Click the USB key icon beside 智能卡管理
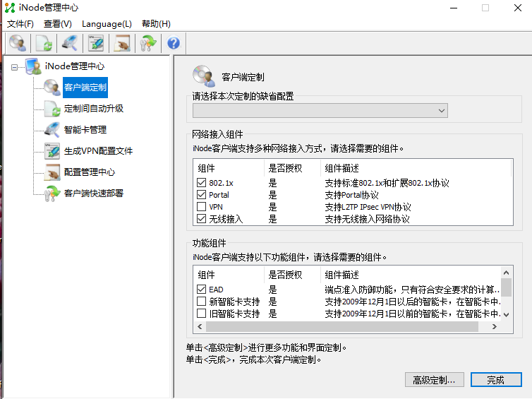Screen dimensions: 532x399 click(52, 130)
